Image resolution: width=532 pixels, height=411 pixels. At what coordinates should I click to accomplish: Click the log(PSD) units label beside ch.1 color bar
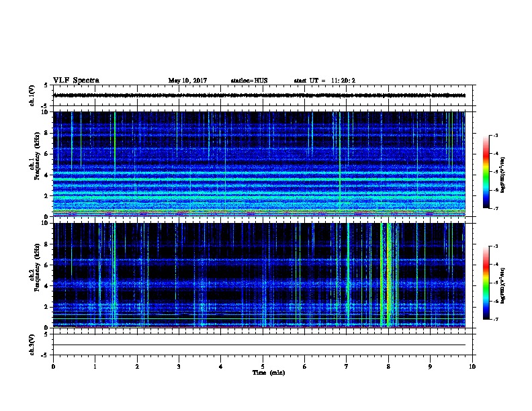[x=503, y=175]
